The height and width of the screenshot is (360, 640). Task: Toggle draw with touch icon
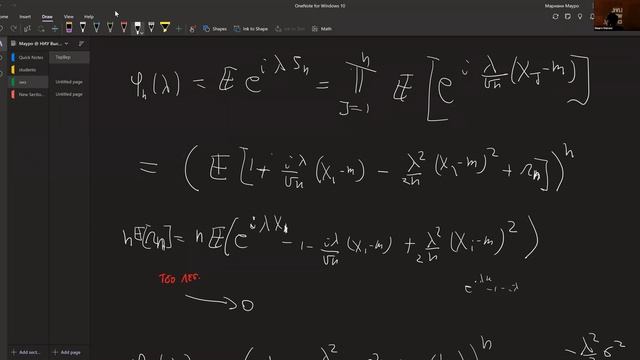click(193, 29)
